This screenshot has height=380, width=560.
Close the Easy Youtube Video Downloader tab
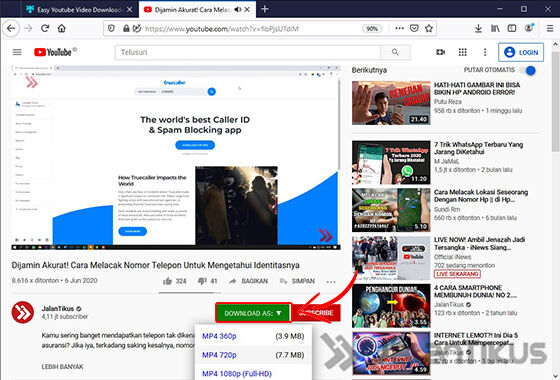click(130, 10)
